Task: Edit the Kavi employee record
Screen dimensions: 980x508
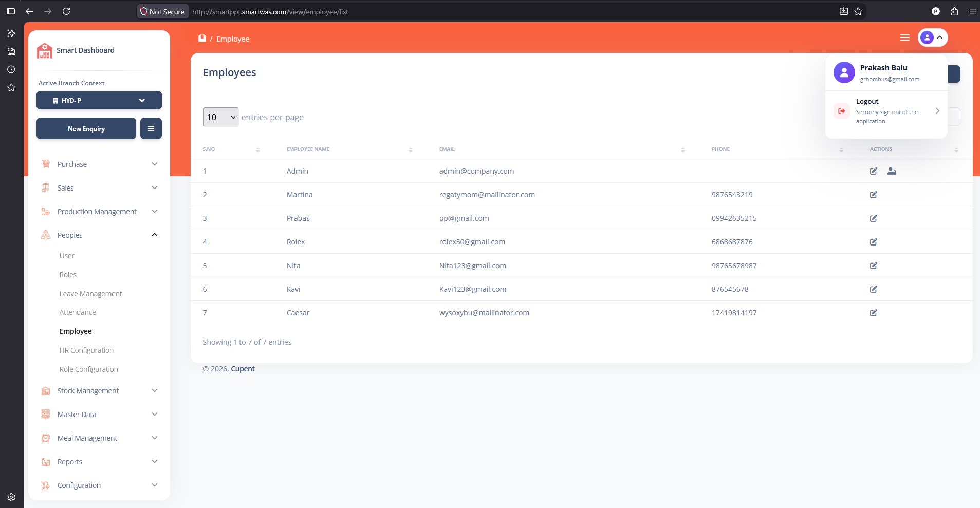Action: [873, 289]
